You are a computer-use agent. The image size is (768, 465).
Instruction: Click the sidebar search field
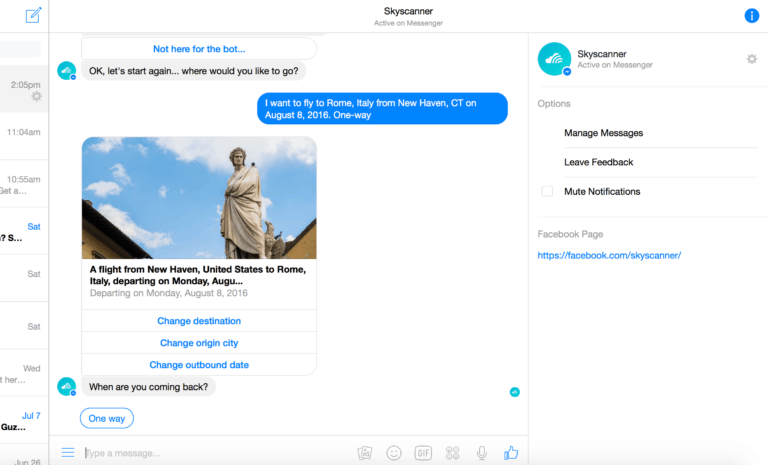click(x=21, y=49)
